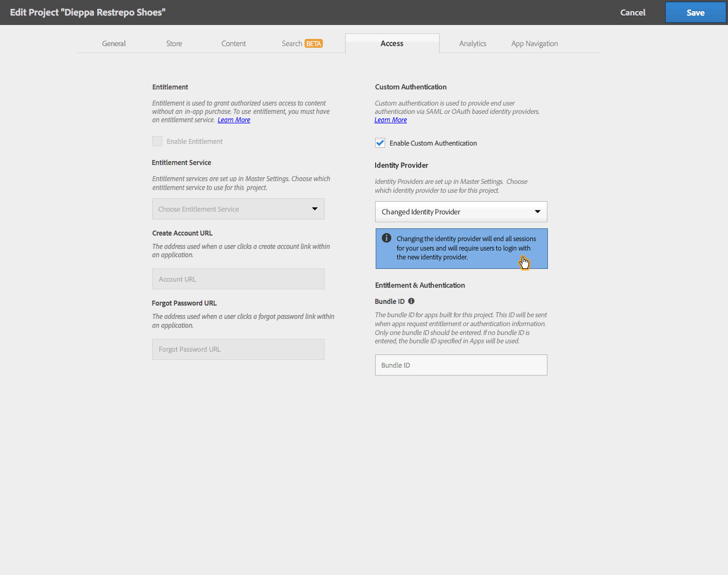Click the info icon in blue notice
The height and width of the screenshot is (575, 728).
click(x=386, y=238)
